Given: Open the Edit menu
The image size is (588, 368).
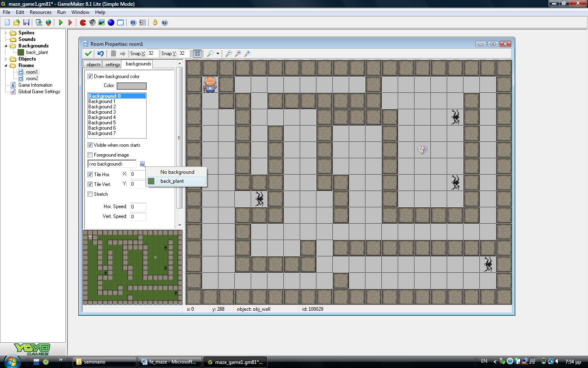Looking at the screenshot, I should pyautogui.click(x=20, y=12).
